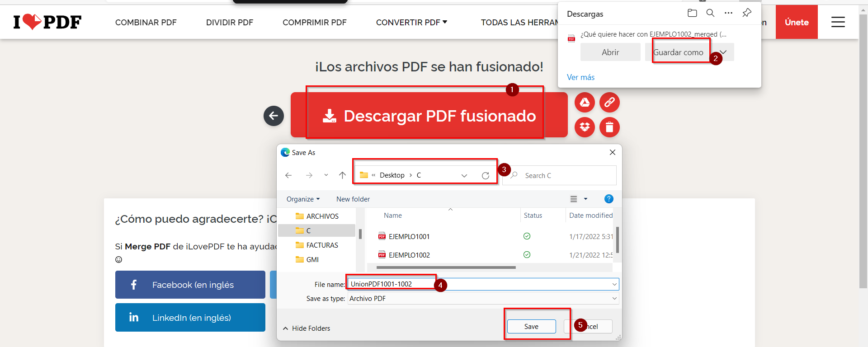Search downloads with the magnifier icon
Viewport: 868px width, 347px height.
click(710, 13)
